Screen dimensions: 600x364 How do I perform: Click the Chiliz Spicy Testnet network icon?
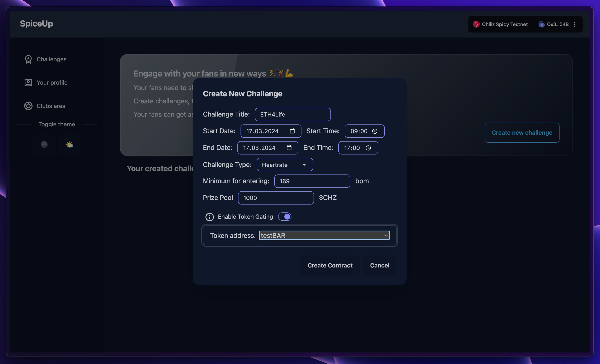[x=476, y=24]
